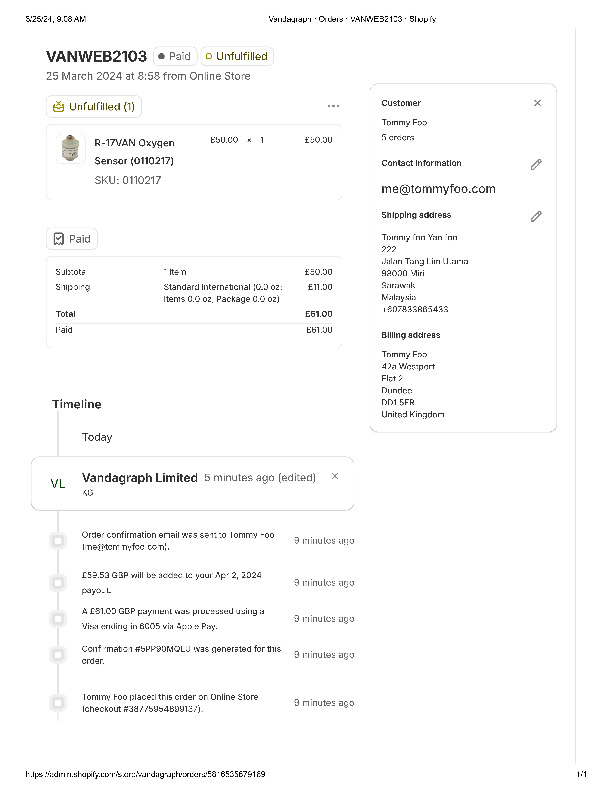Open the R-17VAN Oxygen Sensor product thumbnail
This screenshot has height=792, width=612.
(x=69, y=149)
